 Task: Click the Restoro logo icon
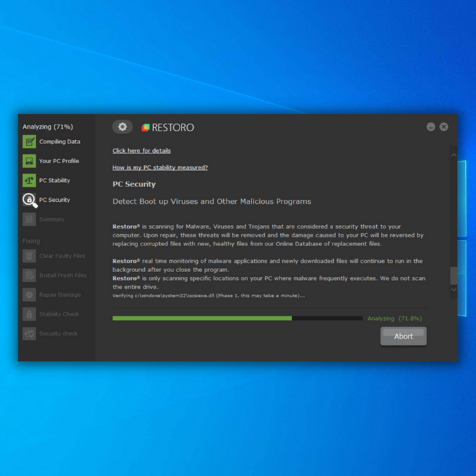point(146,128)
